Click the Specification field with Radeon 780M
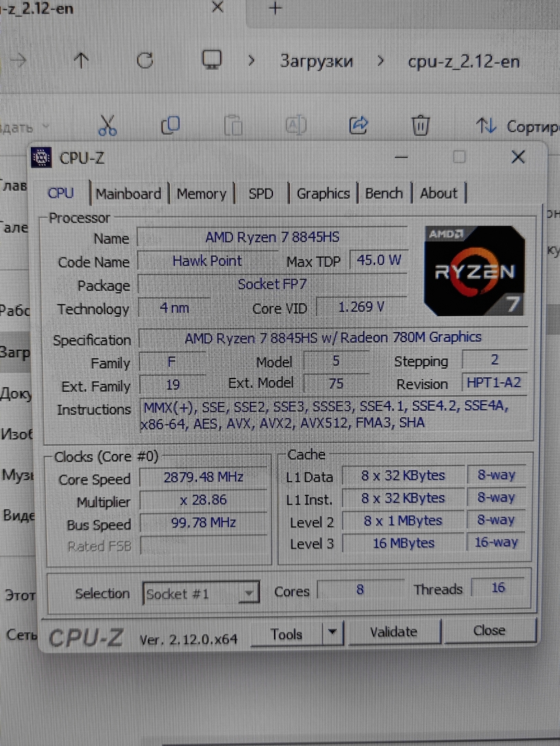The height and width of the screenshot is (746, 560). click(x=333, y=338)
